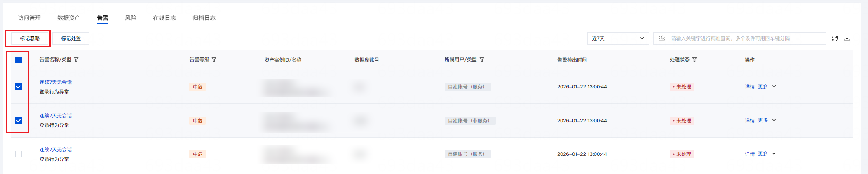Click the search list icon in search box
The image size is (868, 174).
[662, 38]
